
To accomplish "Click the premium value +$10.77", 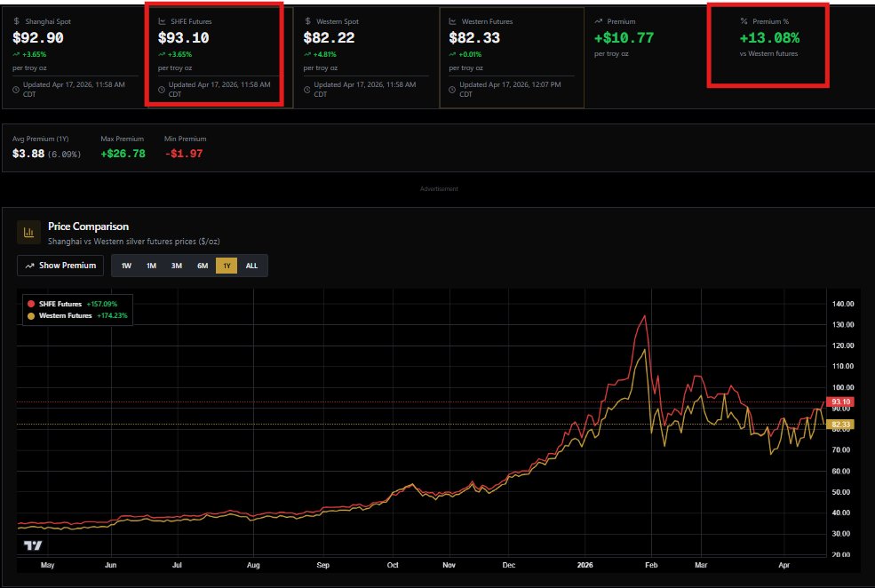I will pos(624,38).
